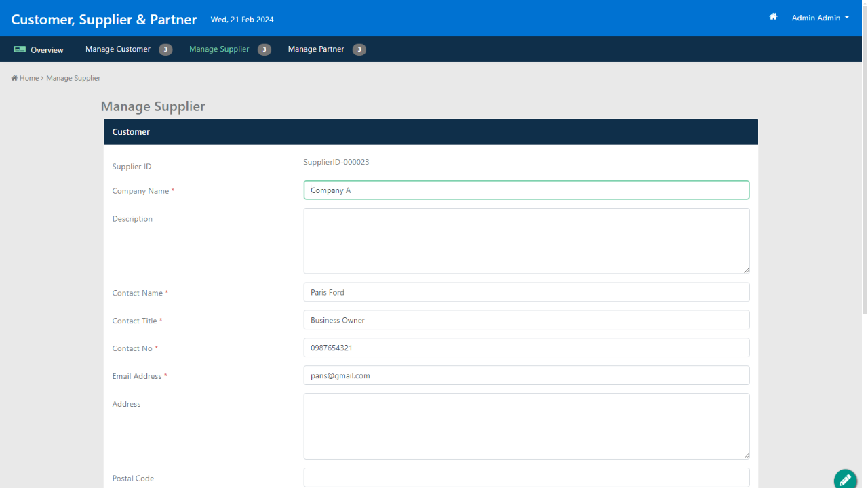
Task: Click the home icon in top header
Action: point(773,17)
